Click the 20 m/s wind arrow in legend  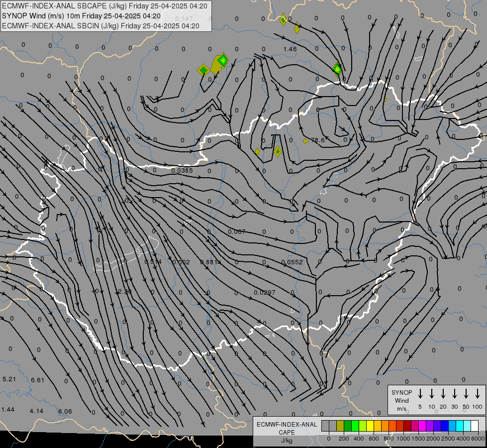[x=443, y=394]
